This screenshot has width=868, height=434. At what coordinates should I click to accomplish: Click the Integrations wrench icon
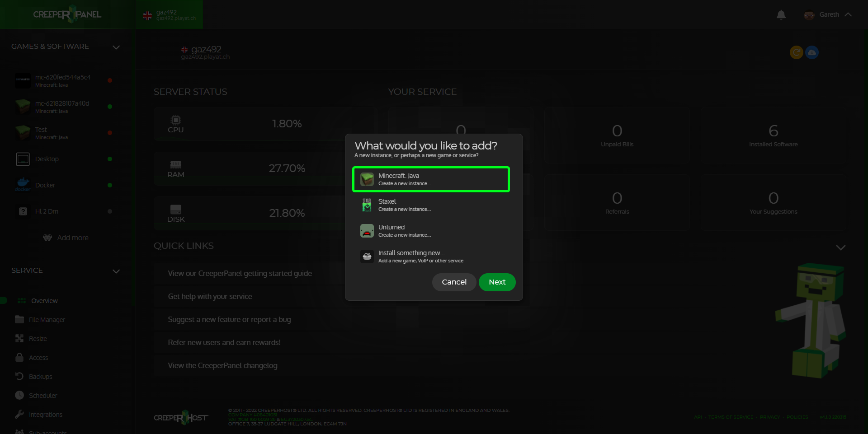tap(19, 414)
